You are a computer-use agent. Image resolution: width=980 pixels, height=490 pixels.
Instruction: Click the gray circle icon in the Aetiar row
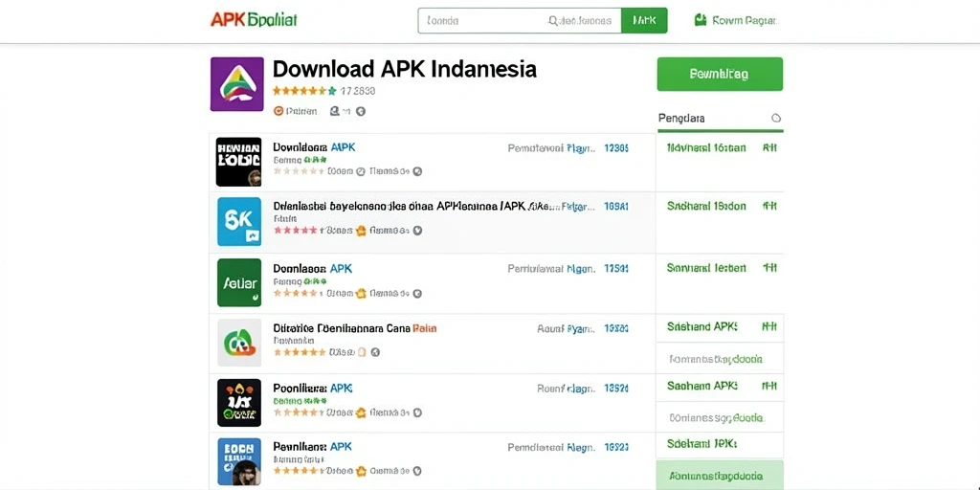coord(417,293)
